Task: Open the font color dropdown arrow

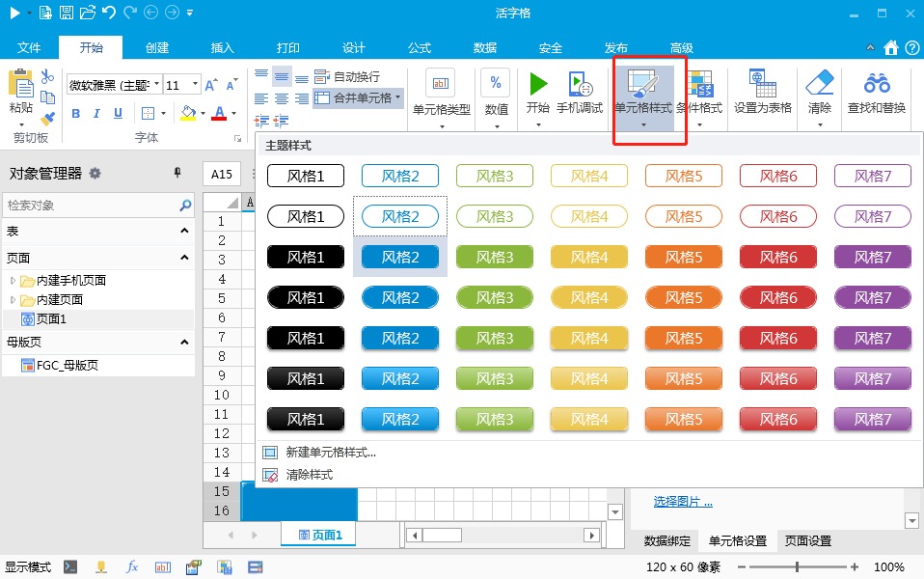Action: click(x=234, y=113)
